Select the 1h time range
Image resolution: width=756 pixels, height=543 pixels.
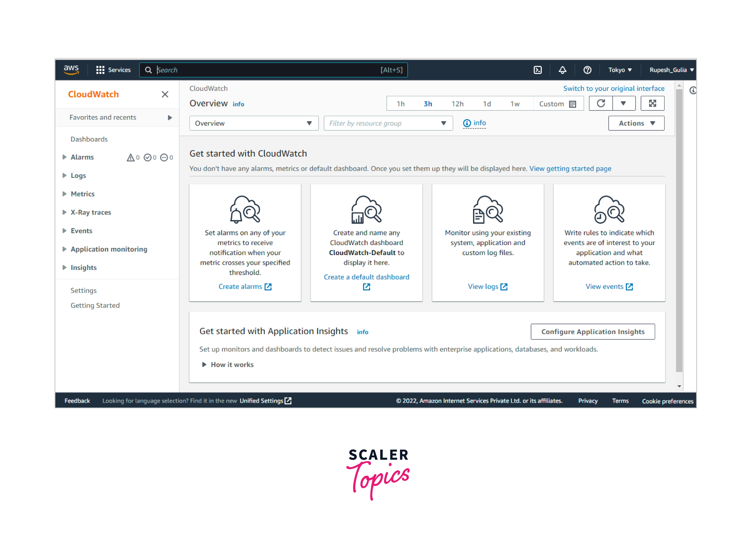click(x=400, y=104)
